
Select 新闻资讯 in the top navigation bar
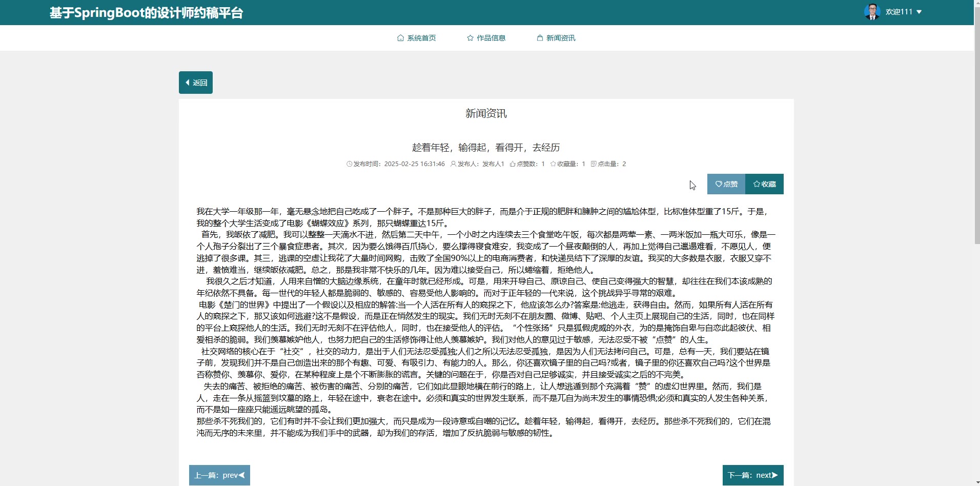pyautogui.click(x=556, y=38)
